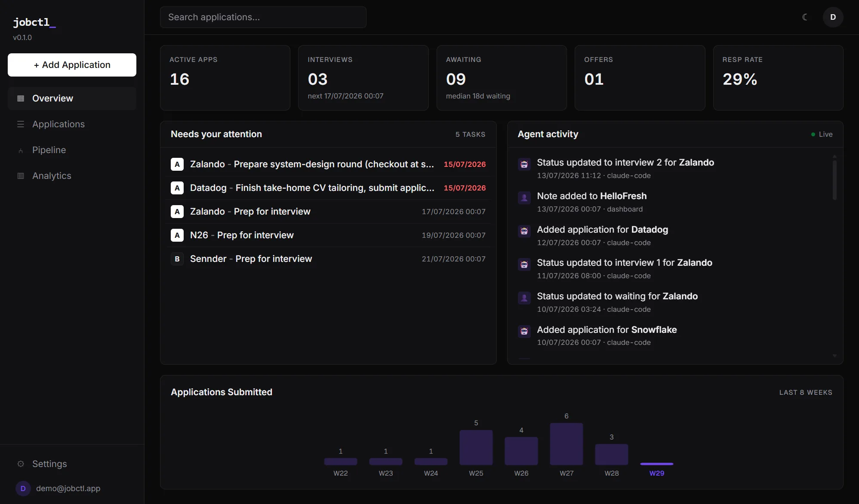This screenshot has width=859, height=504.
Task: Click the jobctl_ logo
Action: 34,22
